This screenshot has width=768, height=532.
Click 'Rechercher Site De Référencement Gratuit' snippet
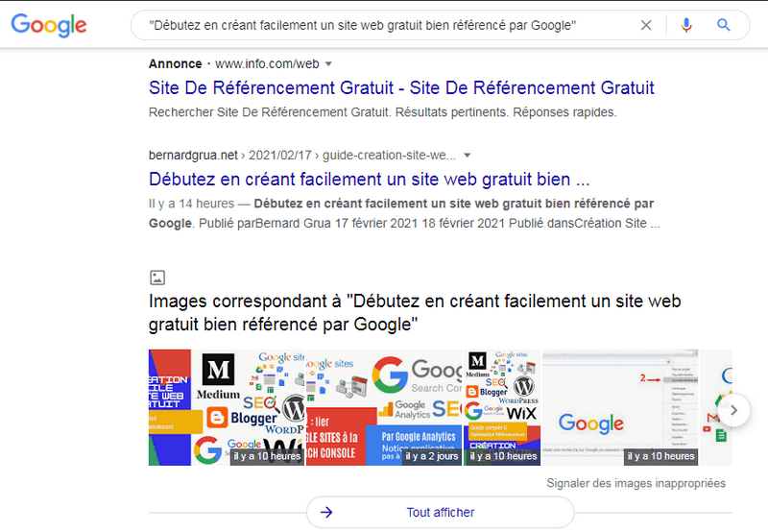click(x=382, y=112)
